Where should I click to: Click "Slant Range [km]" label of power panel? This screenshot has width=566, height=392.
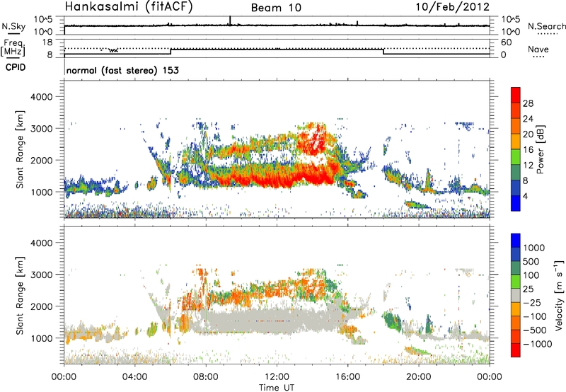20,149
